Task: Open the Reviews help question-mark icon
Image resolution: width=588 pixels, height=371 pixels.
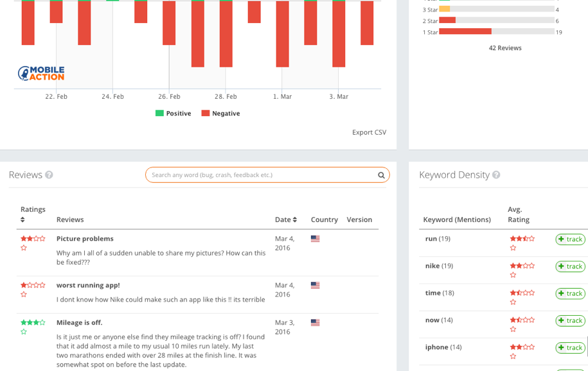Action: click(49, 175)
